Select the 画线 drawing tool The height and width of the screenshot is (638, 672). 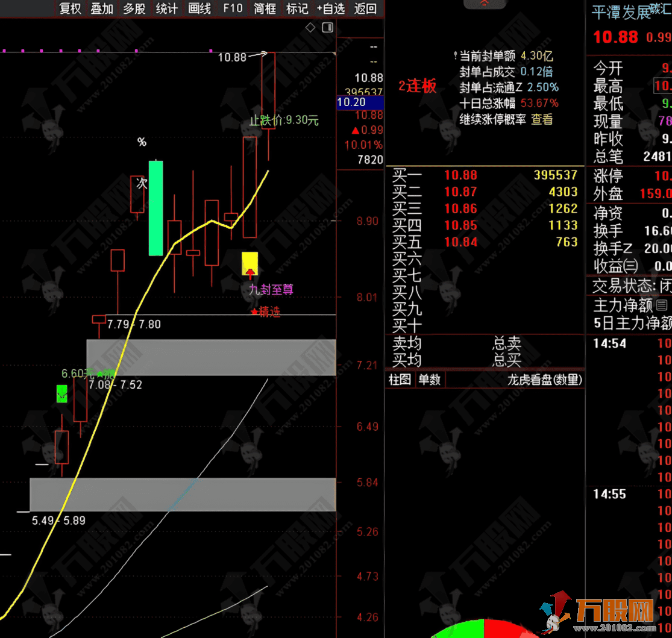(x=199, y=9)
